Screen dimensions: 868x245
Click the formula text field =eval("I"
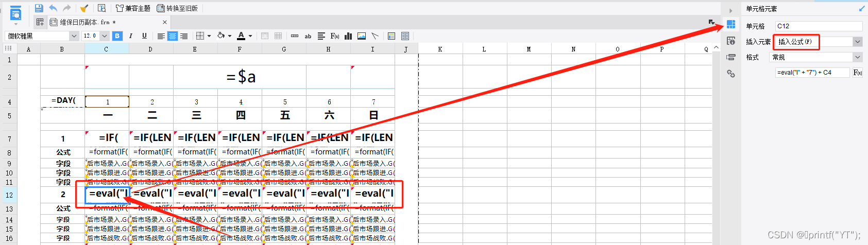[x=812, y=73]
